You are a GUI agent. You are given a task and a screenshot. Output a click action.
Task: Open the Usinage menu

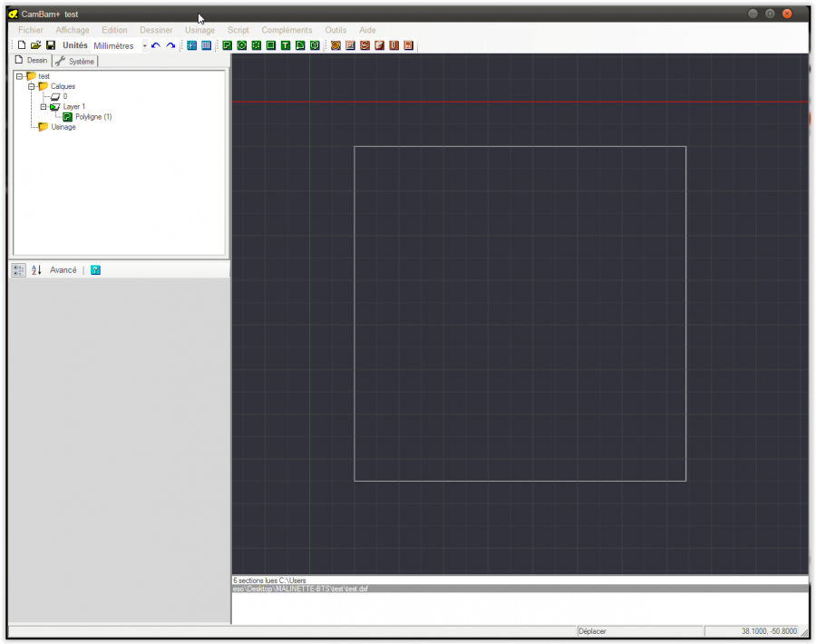click(199, 30)
